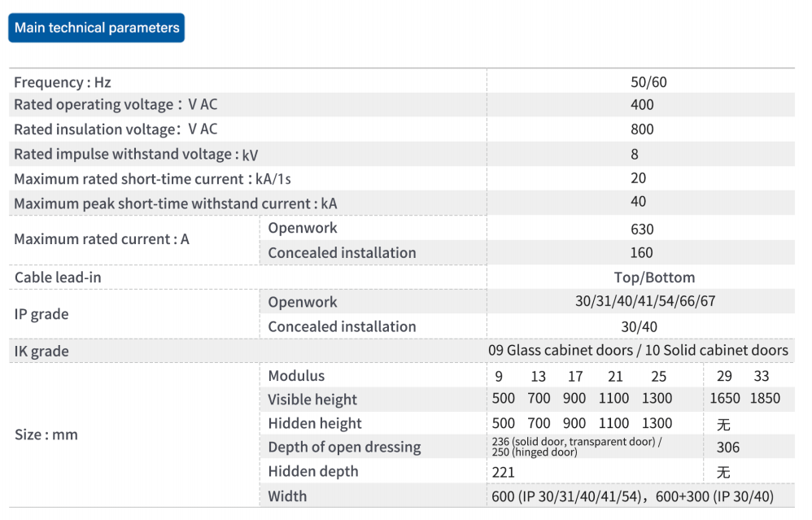Select Depth of open dressing label
Screen dimensions: 812x520
(x=344, y=447)
